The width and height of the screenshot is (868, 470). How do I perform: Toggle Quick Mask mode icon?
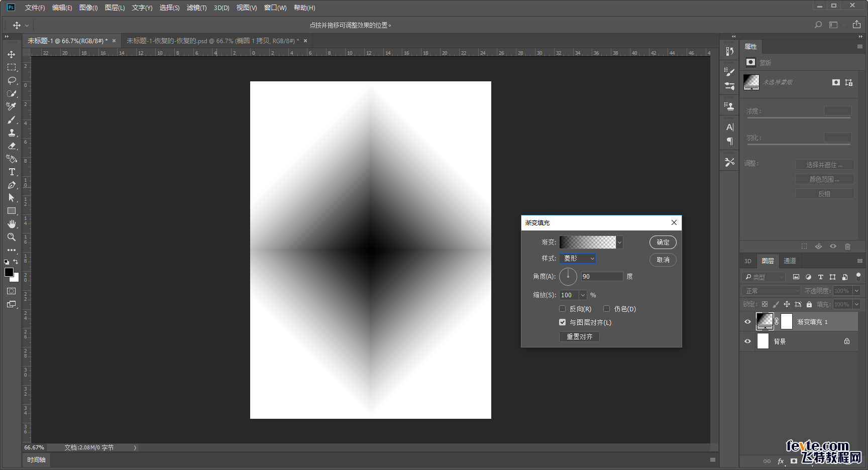point(12,291)
